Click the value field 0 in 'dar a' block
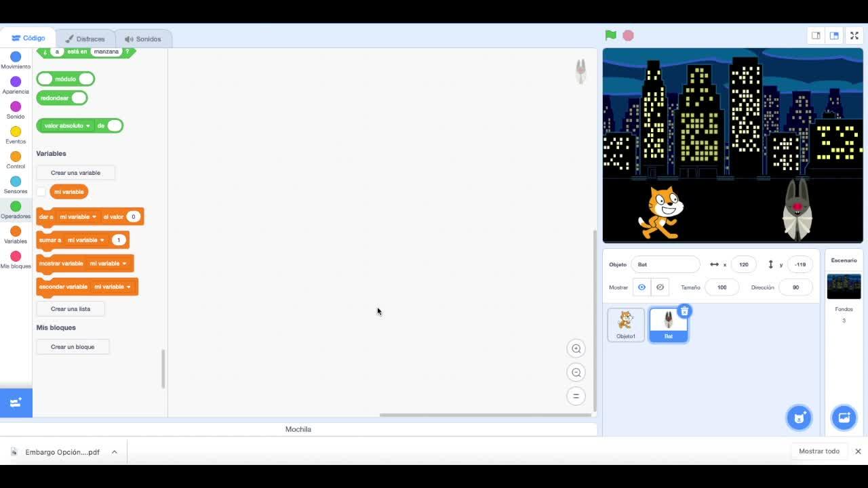The height and width of the screenshot is (488, 868). pos(133,217)
